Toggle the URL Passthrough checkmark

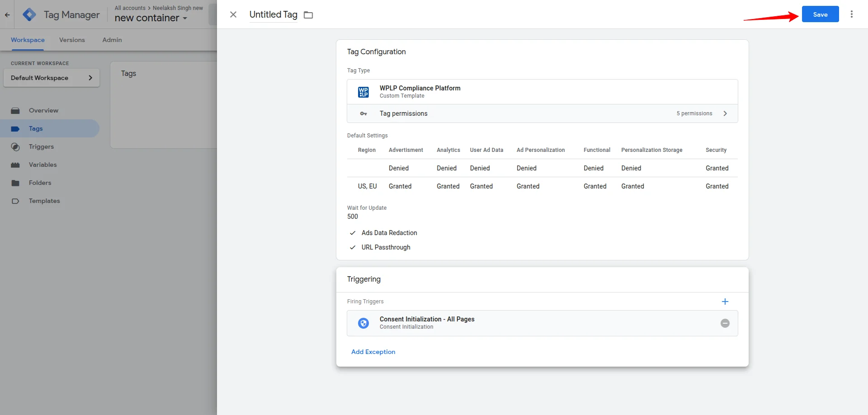pyautogui.click(x=353, y=247)
